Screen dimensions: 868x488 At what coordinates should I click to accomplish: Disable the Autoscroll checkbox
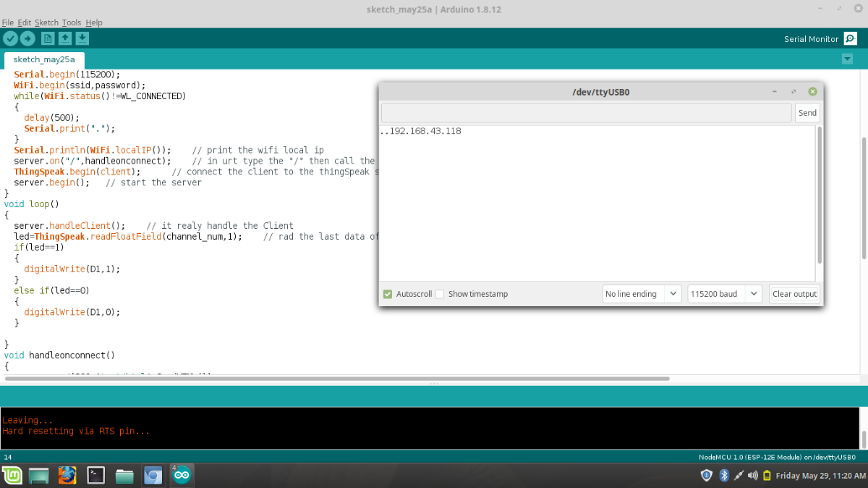tap(388, 294)
